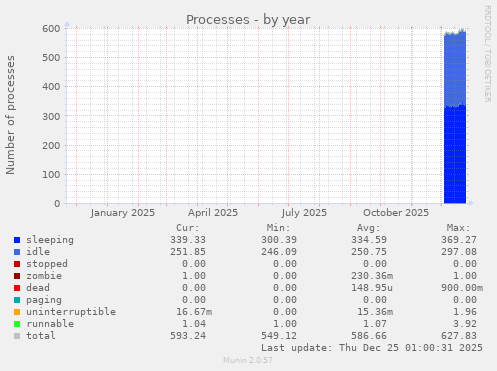497x371 pixels.
Task: Select the 'dead' legend label
Action: [38, 288]
